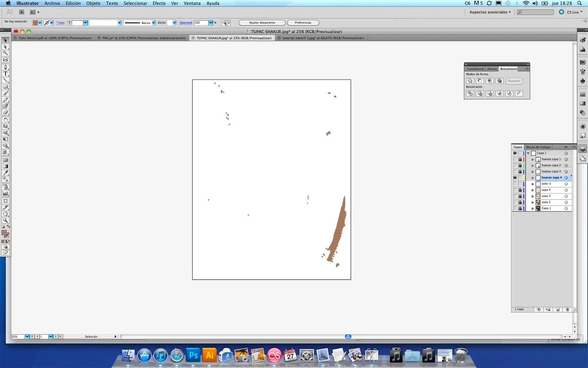Toggle visibility of top Capa 1 layer

point(515,153)
